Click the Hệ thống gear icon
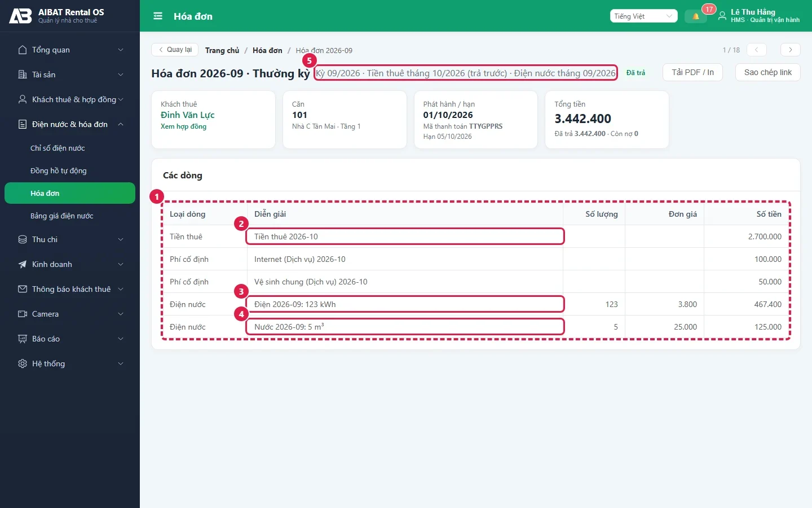 pos(23,364)
